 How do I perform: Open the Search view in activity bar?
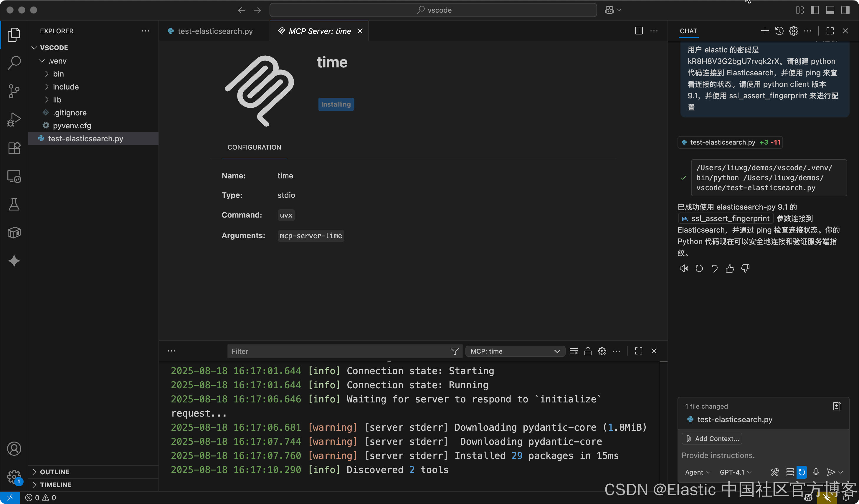coord(14,63)
